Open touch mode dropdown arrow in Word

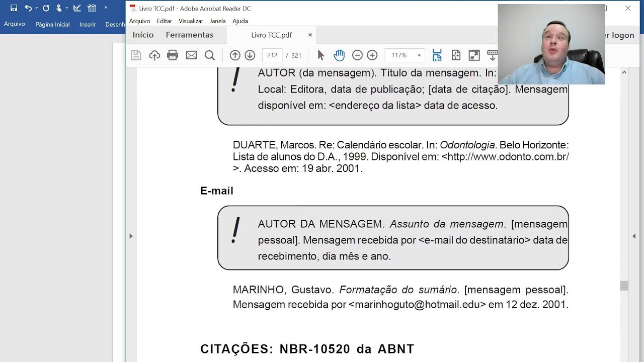click(x=66, y=8)
